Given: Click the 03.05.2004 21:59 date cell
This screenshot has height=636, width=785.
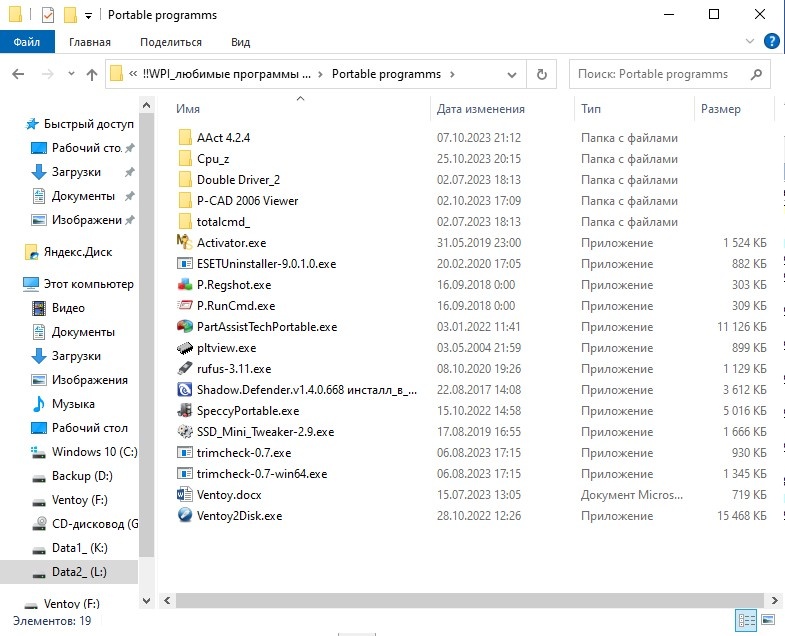Looking at the screenshot, I should pyautogui.click(x=479, y=348).
